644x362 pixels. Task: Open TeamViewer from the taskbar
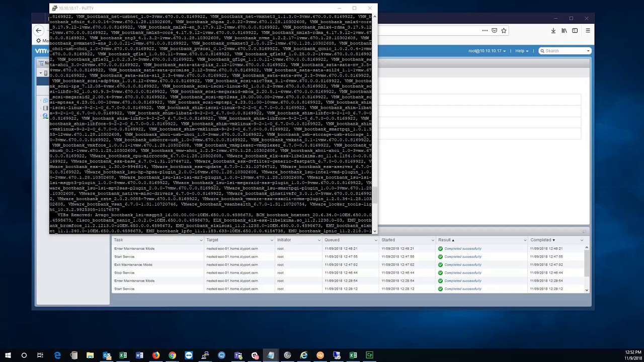(189, 355)
